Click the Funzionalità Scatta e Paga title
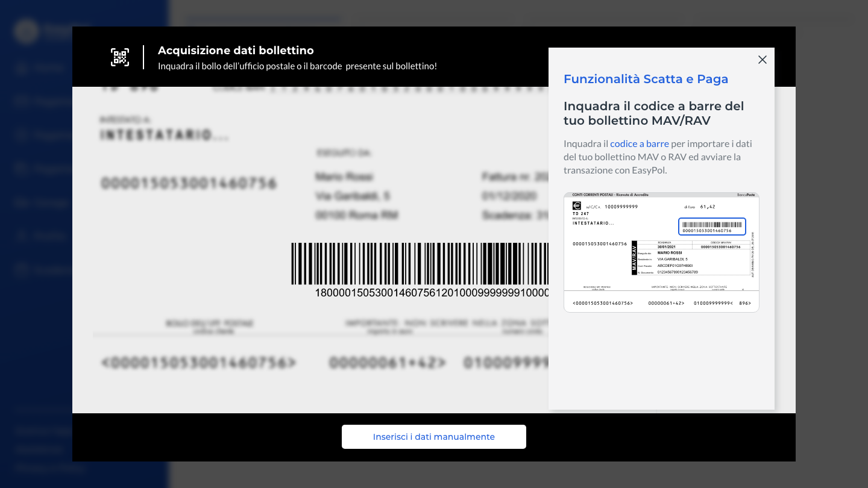Screen dimensions: 868x488 click(646, 79)
